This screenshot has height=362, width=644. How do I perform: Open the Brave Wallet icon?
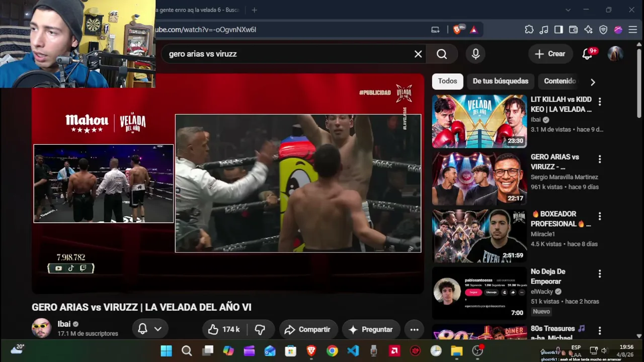573,30
